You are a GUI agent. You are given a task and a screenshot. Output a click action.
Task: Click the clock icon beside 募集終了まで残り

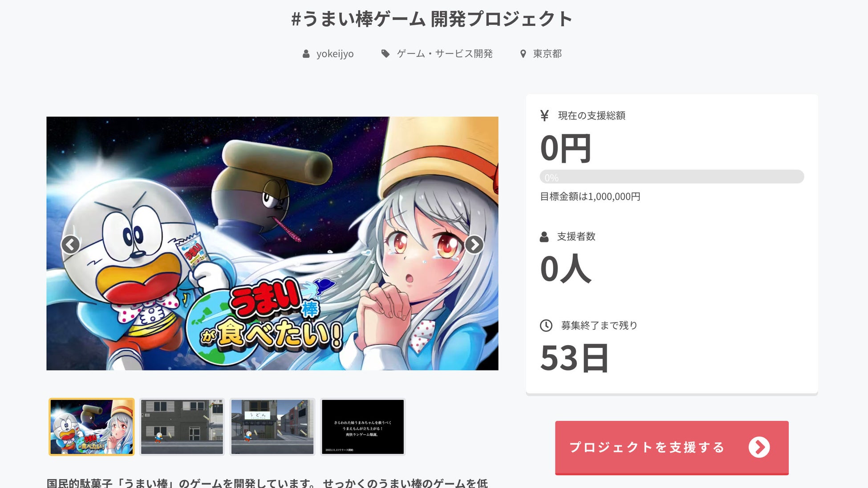point(546,326)
